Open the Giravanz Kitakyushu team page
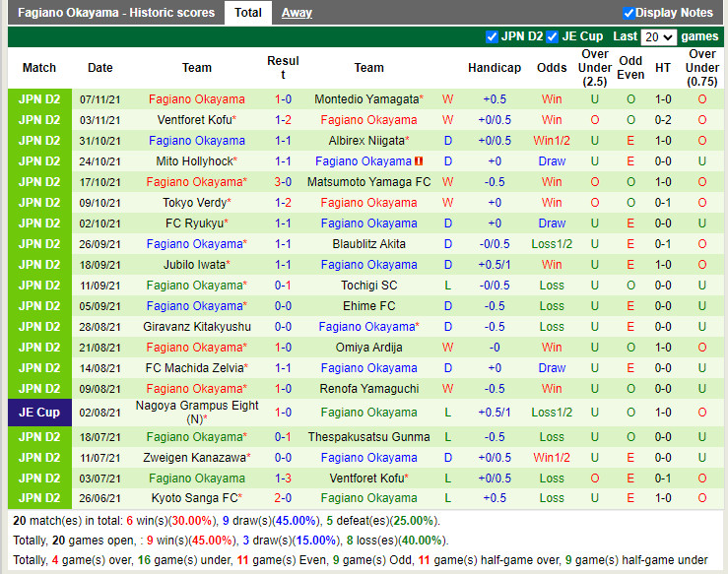The image size is (728, 574). click(197, 327)
